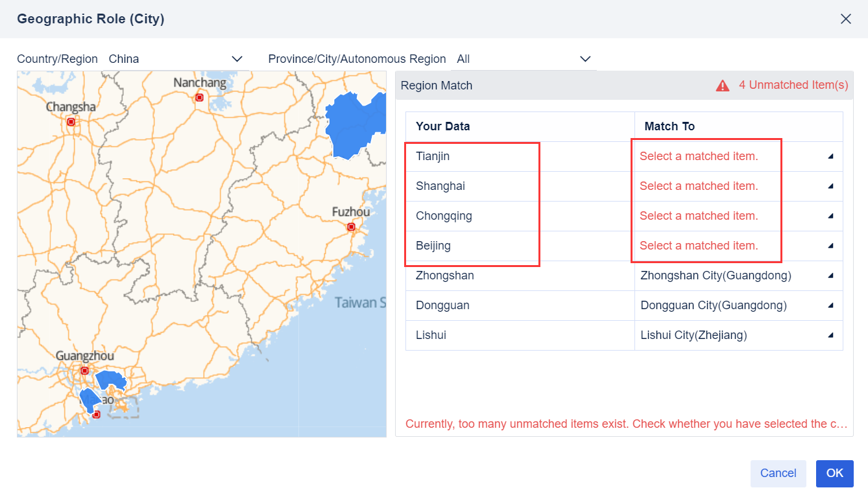This screenshot has height=490, width=868.
Task: Open the Country/Region dropdown
Action: [x=237, y=58]
